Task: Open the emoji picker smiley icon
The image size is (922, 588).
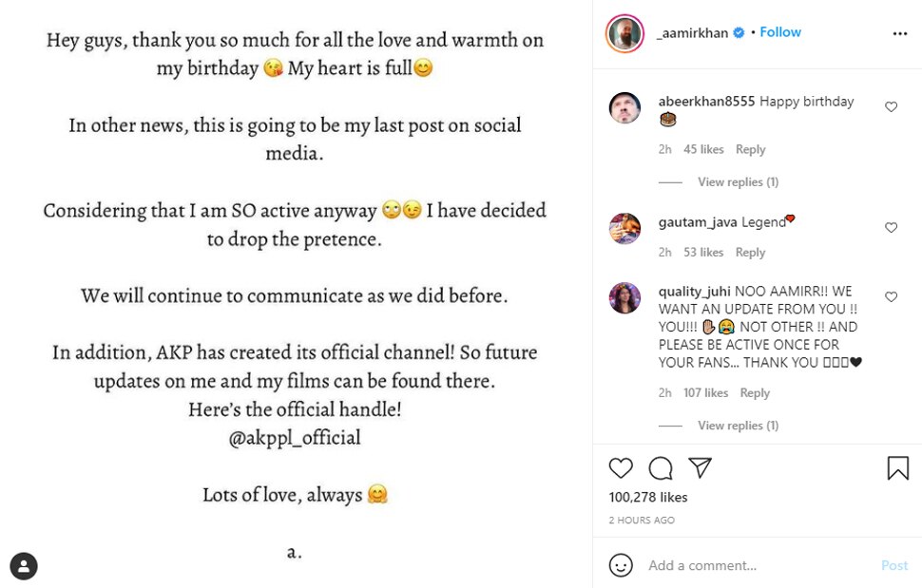Action: coord(621,565)
